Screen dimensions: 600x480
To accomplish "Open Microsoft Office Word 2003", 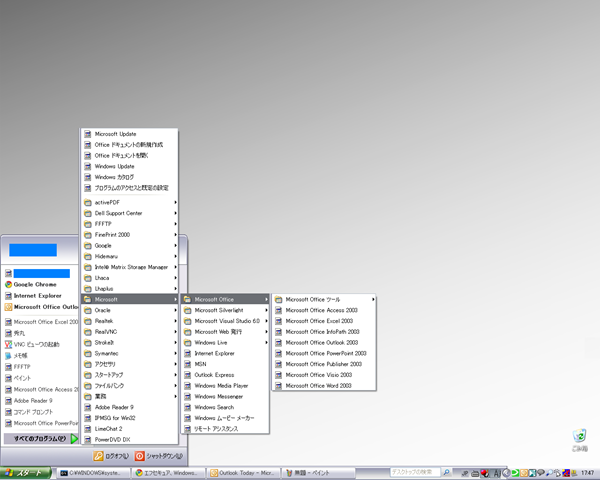I will [x=324, y=385].
